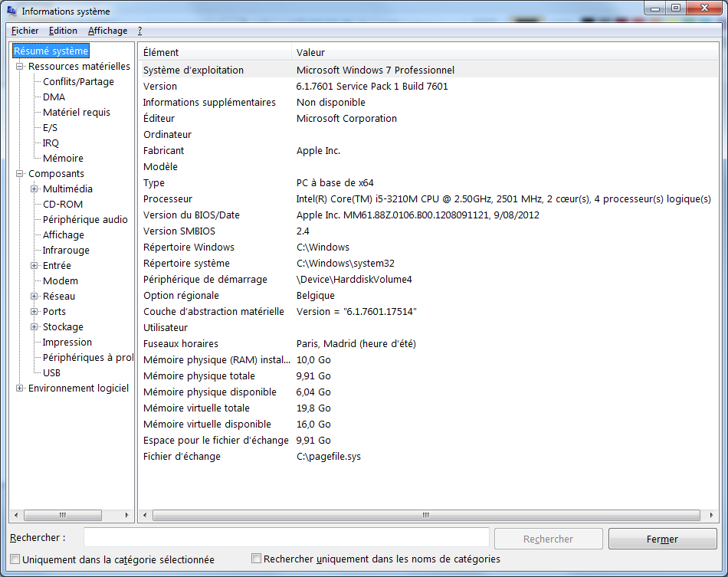728x577 pixels.
Task: Click tree pane scroll left arrow
Action: [16, 515]
